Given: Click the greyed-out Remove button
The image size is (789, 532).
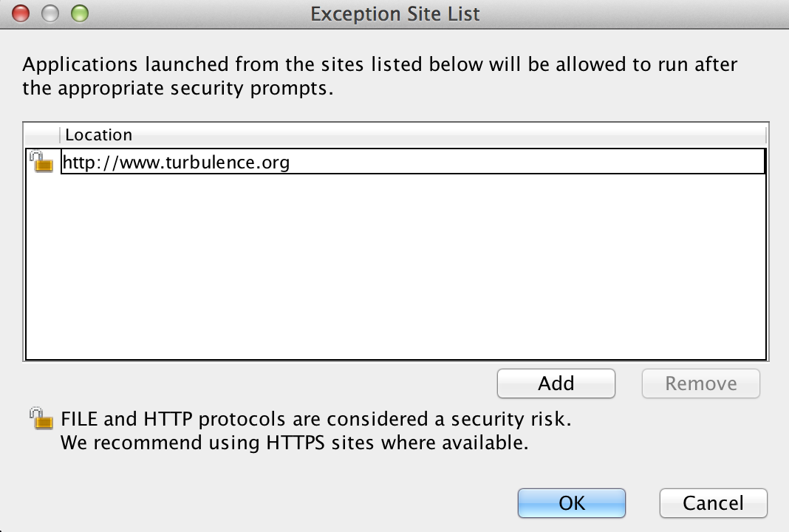Looking at the screenshot, I should pos(700,383).
